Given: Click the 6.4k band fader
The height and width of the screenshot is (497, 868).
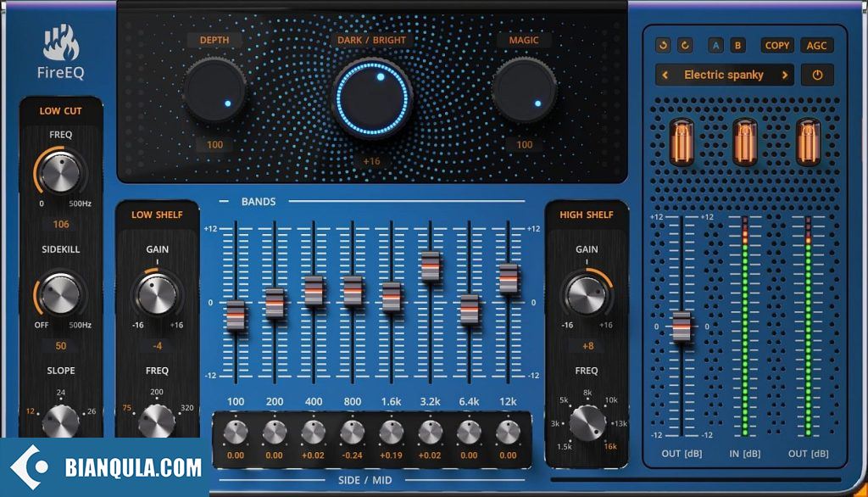Looking at the screenshot, I should point(470,310).
